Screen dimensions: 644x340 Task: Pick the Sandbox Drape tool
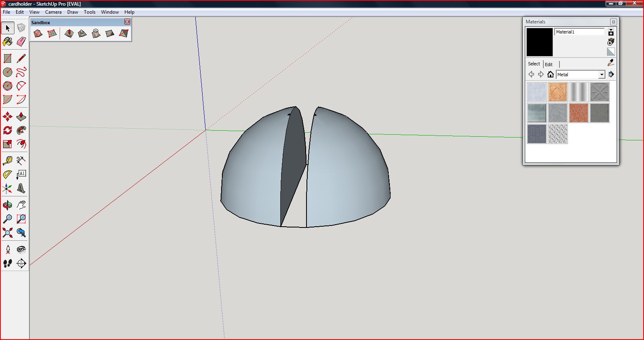click(x=96, y=33)
